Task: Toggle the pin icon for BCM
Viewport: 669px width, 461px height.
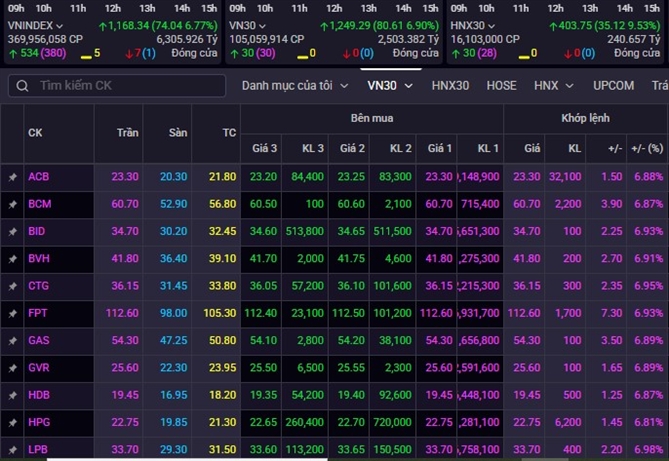Action: [12, 204]
